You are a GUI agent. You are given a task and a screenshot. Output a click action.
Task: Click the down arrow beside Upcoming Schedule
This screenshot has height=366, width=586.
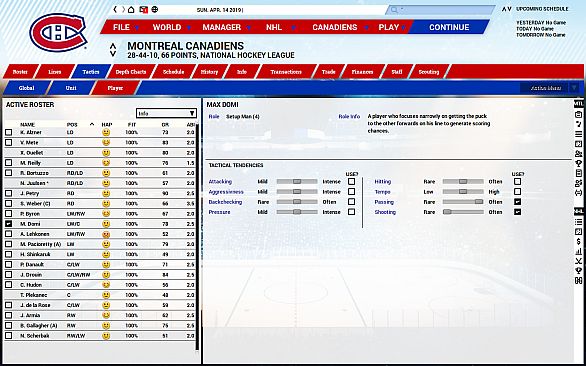(x=509, y=9)
